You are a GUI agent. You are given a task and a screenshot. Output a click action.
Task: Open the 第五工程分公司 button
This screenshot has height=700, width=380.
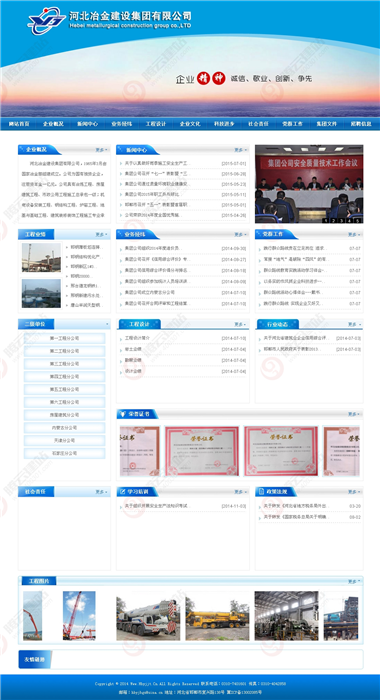tap(64, 389)
